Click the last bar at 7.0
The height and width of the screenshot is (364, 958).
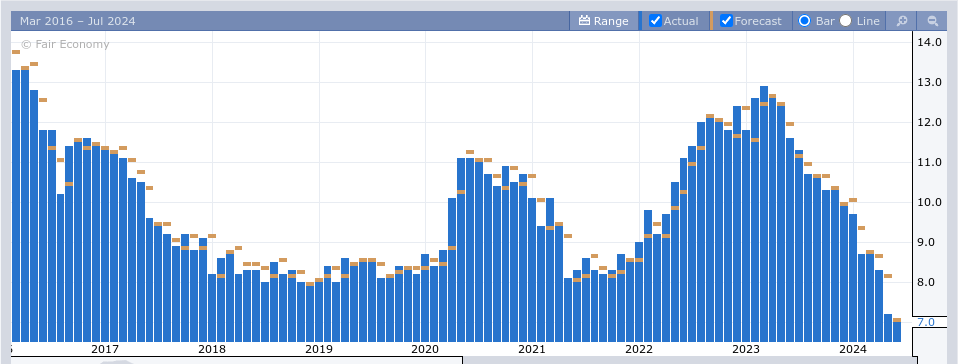[897, 332]
